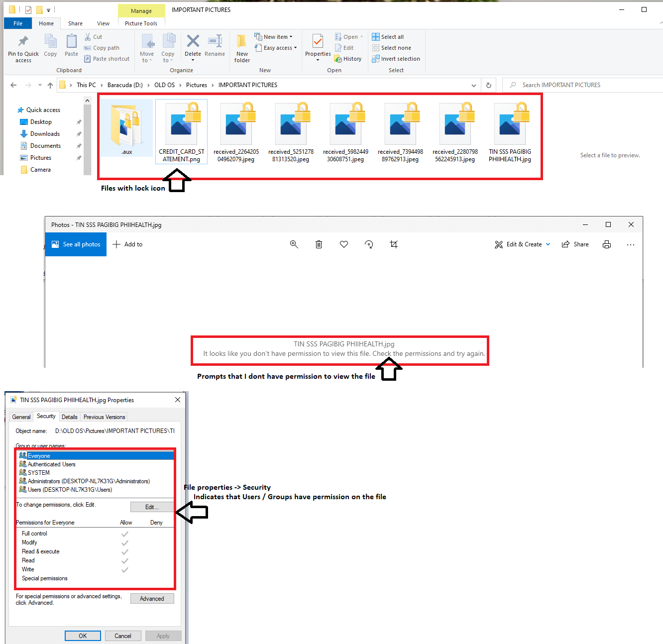Open Downloads in Quick access
Screen dimensions: 663x644
45,134
